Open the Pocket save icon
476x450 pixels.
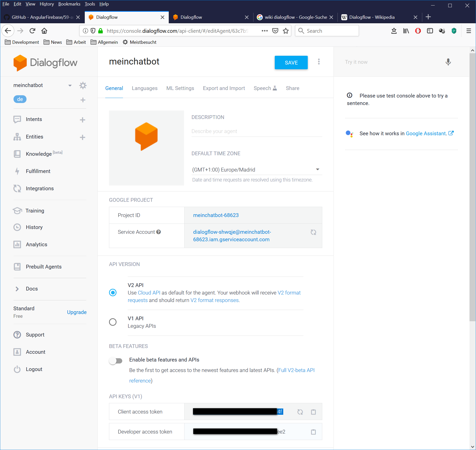click(275, 31)
